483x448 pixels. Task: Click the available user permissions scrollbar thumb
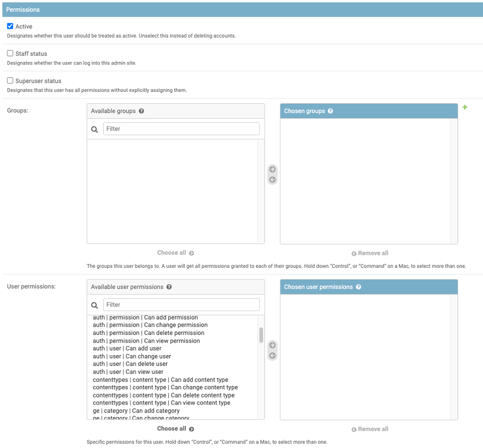point(261,335)
